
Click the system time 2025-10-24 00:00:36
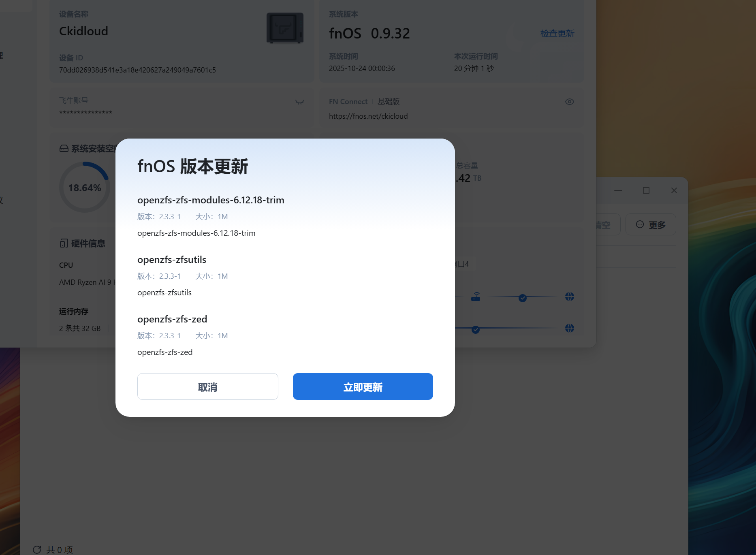coord(362,68)
